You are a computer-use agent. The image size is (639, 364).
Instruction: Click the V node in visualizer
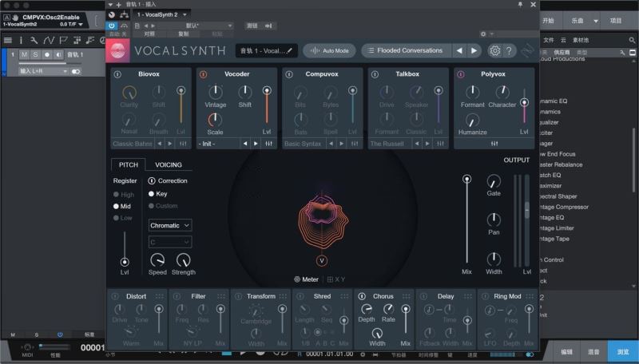tap(322, 260)
